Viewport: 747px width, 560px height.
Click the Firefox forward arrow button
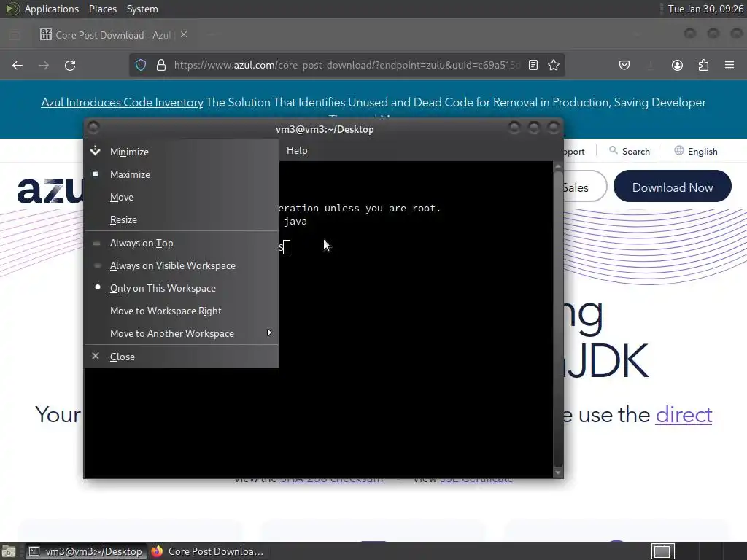(44, 65)
